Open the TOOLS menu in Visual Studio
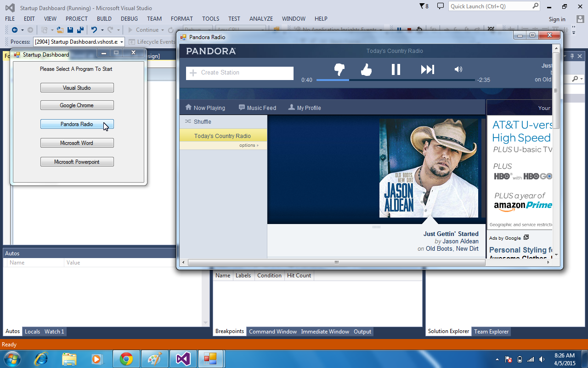The width and height of the screenshot is (588, 368). click(211, 19)
